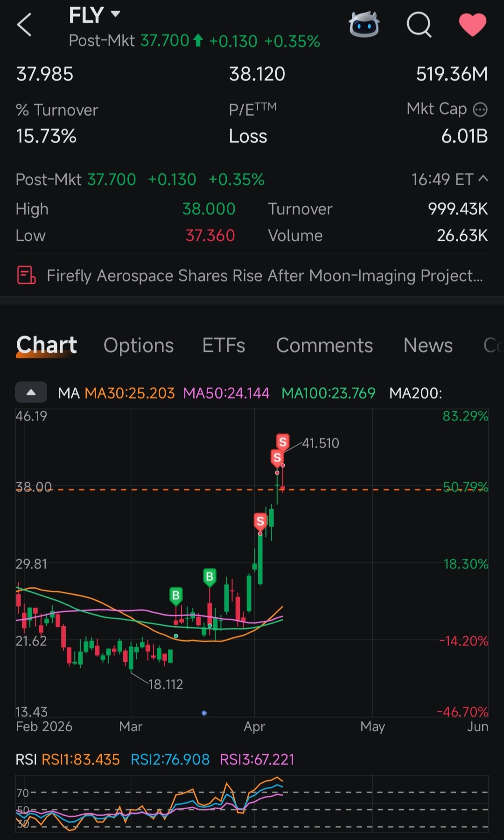504x840 pixels.
Task: Go back using the back arrow
Action: coord(24,25)
